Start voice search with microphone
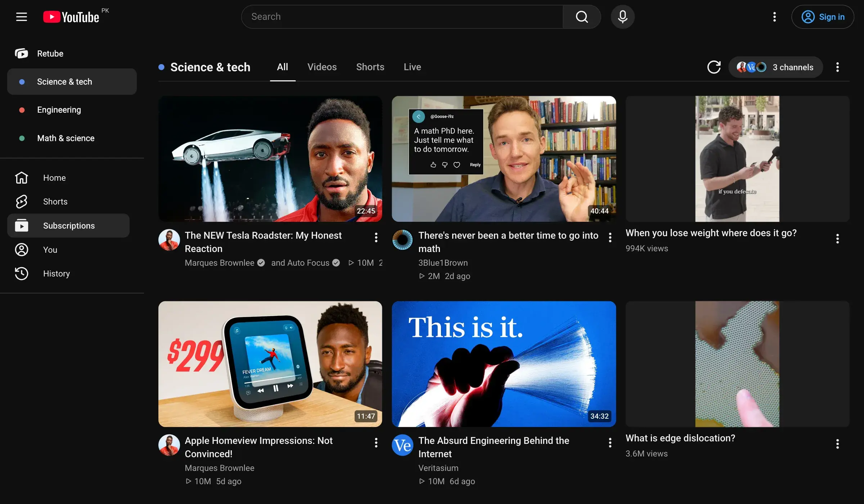 [623, 17]
